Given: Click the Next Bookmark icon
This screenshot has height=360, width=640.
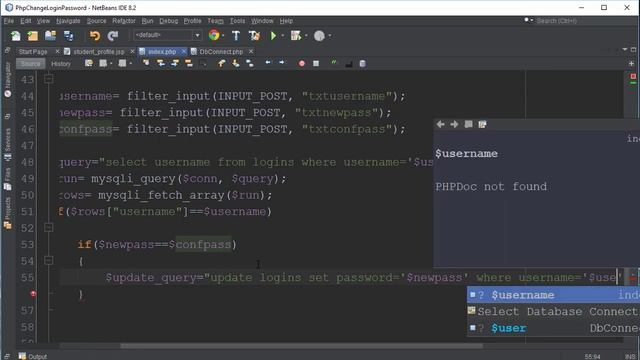Looking at the screenshot, I should pos(236,63).
